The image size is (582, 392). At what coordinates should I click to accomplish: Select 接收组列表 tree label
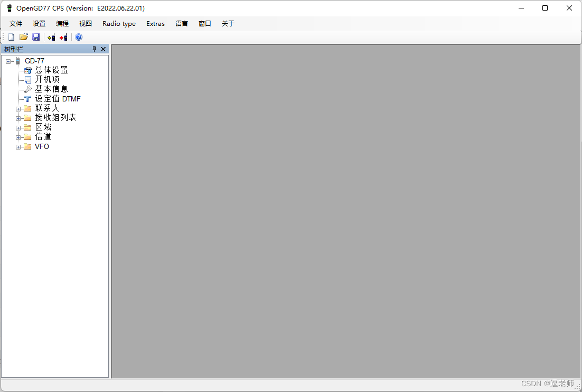point(55,118)
